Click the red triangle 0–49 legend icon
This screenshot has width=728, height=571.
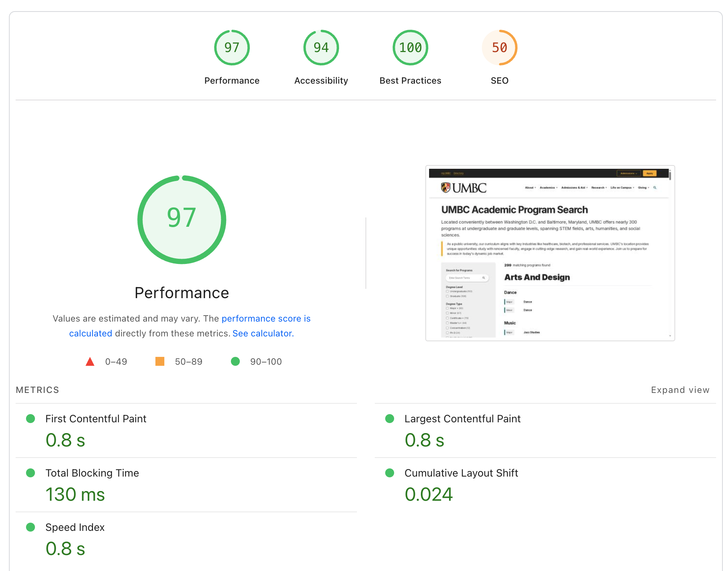(90, 362)
